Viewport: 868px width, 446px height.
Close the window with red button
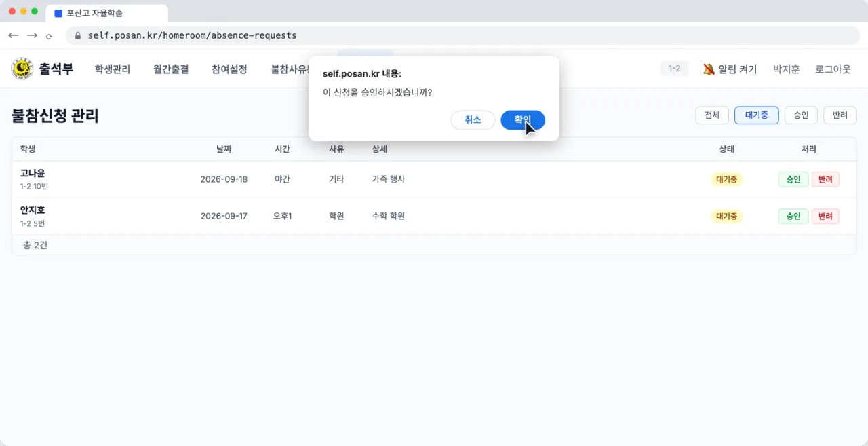click(12, 12)
